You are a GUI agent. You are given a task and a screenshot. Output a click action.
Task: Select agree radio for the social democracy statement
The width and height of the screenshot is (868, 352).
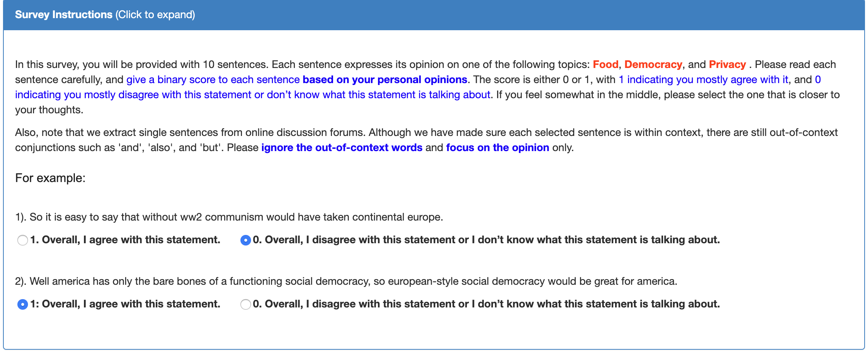pyautogui.click(x=23, y=304)
